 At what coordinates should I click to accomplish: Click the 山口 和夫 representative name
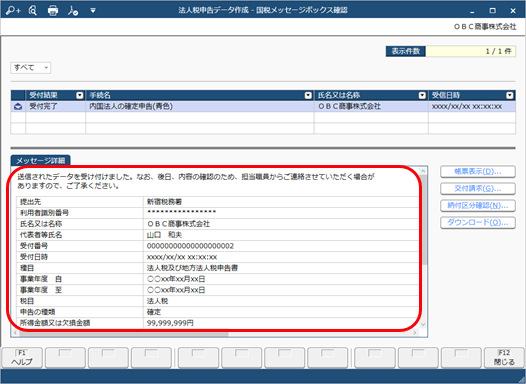[164, 235]
